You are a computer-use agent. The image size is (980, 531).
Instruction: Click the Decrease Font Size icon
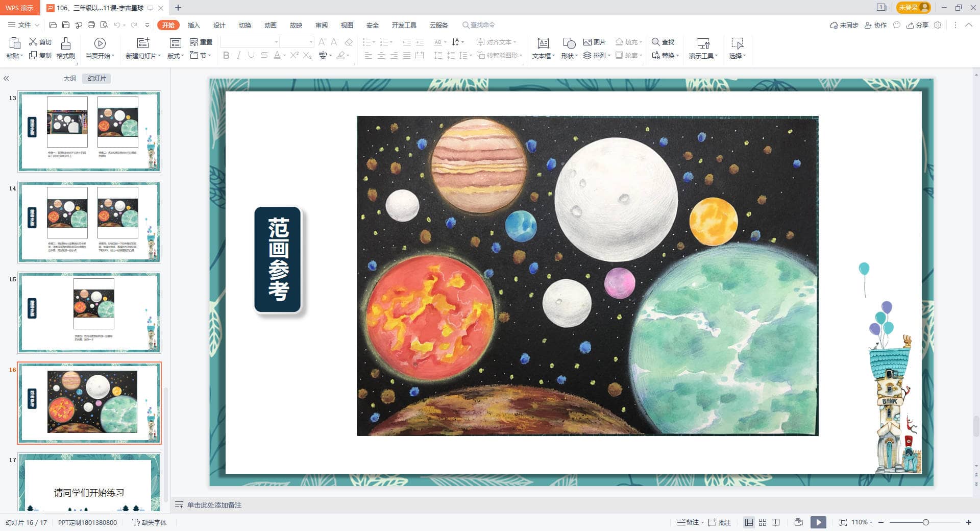pos(335,42)
